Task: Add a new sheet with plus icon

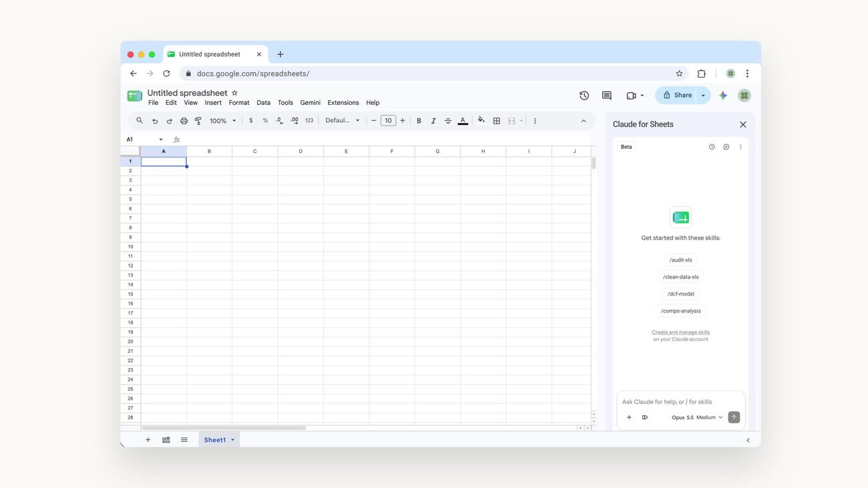Action: coord(148,440)
